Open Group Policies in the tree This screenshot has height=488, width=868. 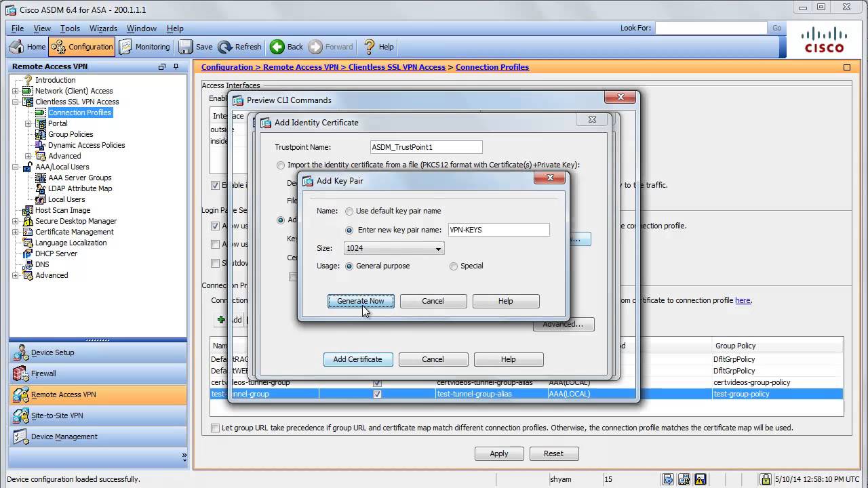(71, 134)
